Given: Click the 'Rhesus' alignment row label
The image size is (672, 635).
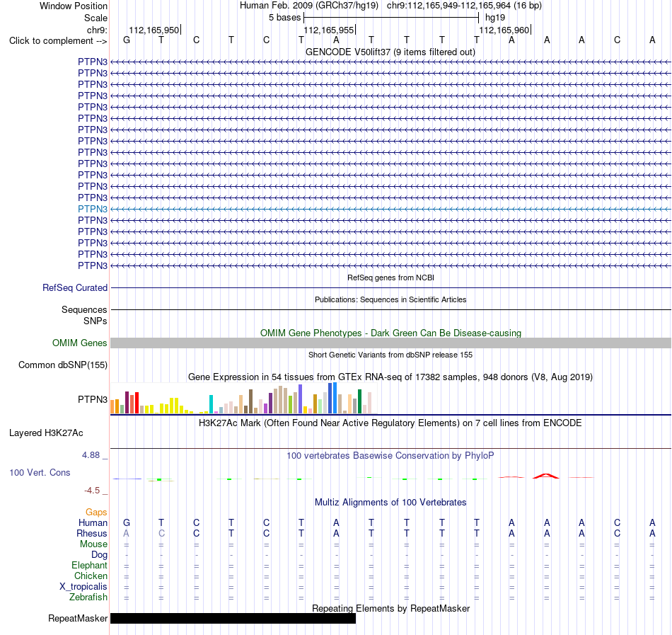Looking at the screenshot, I should [x=92, y=533].
